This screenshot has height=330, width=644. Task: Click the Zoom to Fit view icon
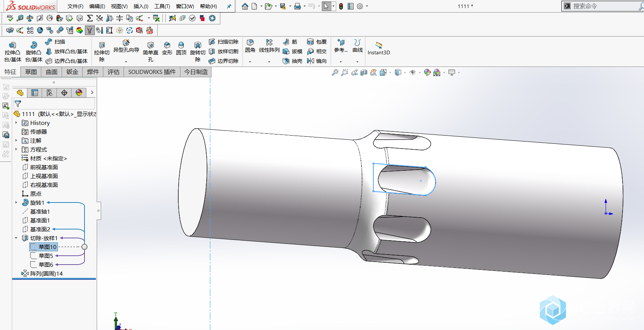(335, 72)
